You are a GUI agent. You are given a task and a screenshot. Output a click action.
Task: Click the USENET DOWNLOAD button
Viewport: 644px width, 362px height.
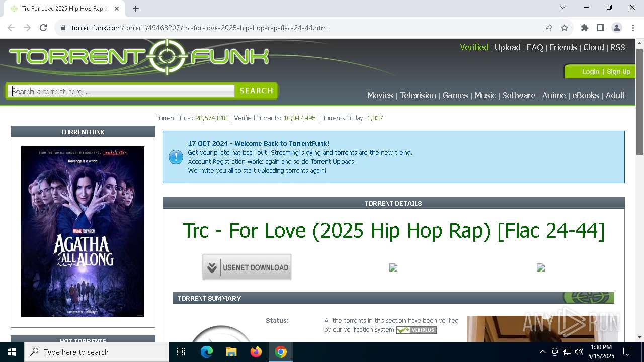point(247,267)
